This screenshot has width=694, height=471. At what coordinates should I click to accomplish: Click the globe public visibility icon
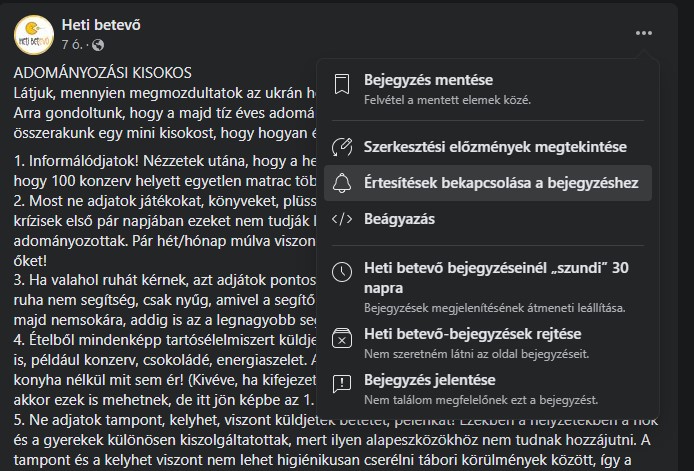click(x=98, y=45)
